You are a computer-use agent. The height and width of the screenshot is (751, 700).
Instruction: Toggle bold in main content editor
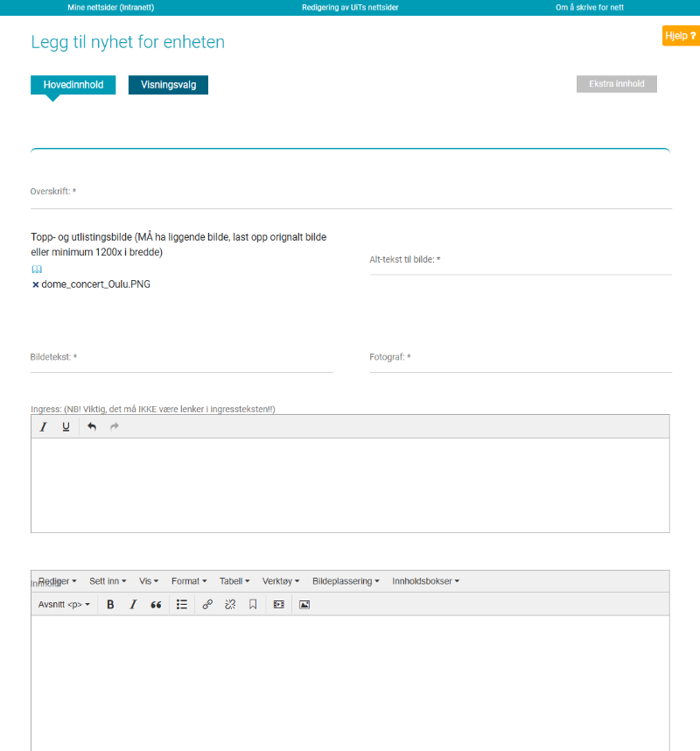click(110, 604)
